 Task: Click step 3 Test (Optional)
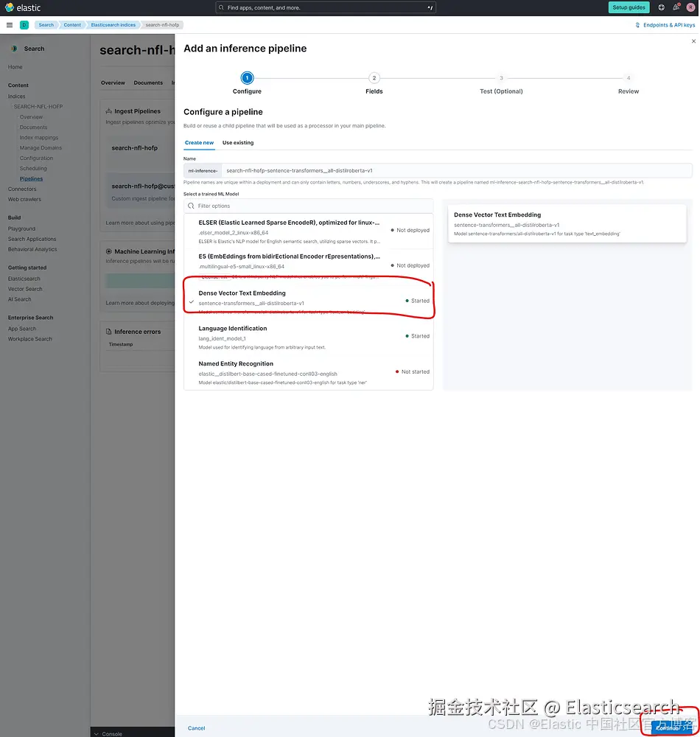(501, 84)
